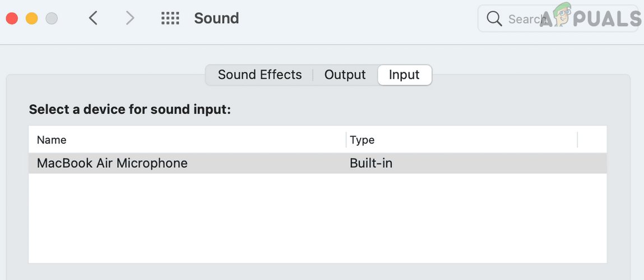Click the gray zoom window button
Image resolution: width=644 pixels, height=280 pixels.
pyautogui.click(x=52, y=18)
